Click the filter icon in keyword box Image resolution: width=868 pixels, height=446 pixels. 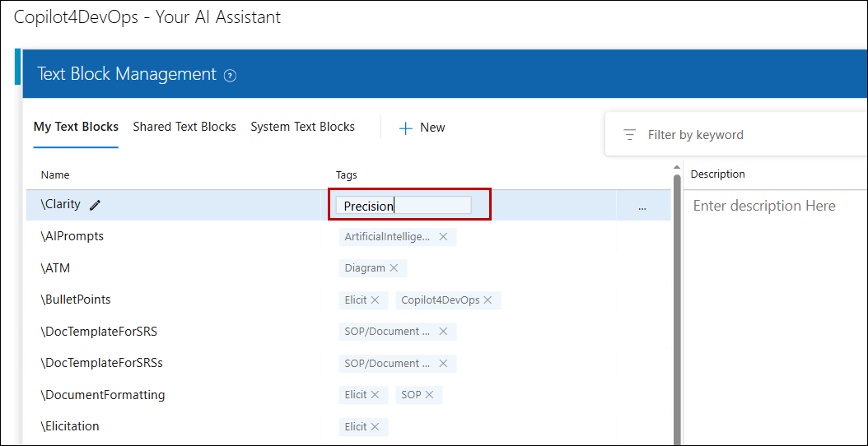click(629, 135)
